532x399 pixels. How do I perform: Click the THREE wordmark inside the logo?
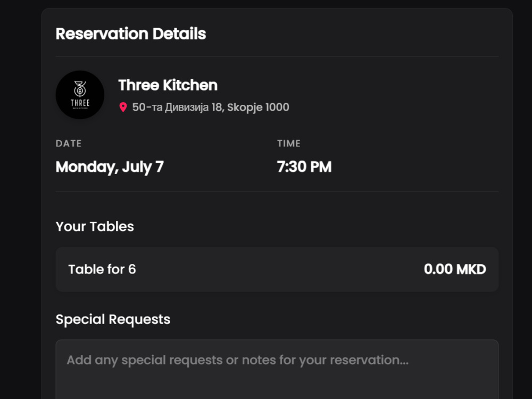point(80,103)
